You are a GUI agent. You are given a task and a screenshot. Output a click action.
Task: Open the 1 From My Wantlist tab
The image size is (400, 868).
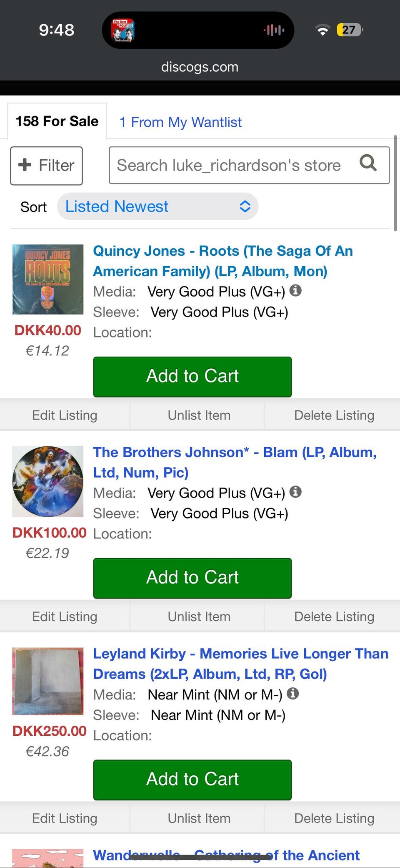click(x=180, y=122)
